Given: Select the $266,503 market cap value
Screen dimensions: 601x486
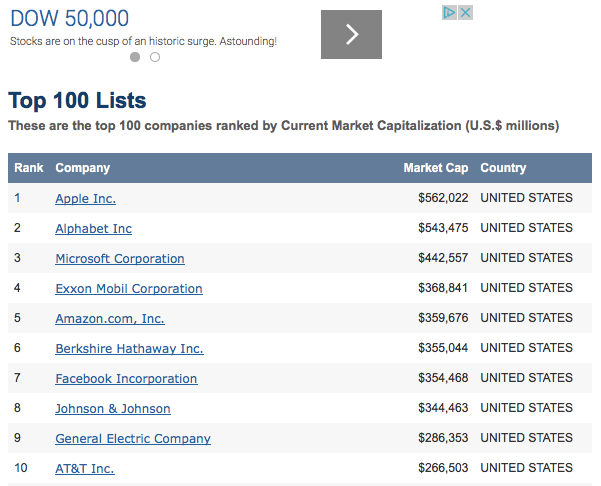Looking at the screenshot, I should [443, 468].
